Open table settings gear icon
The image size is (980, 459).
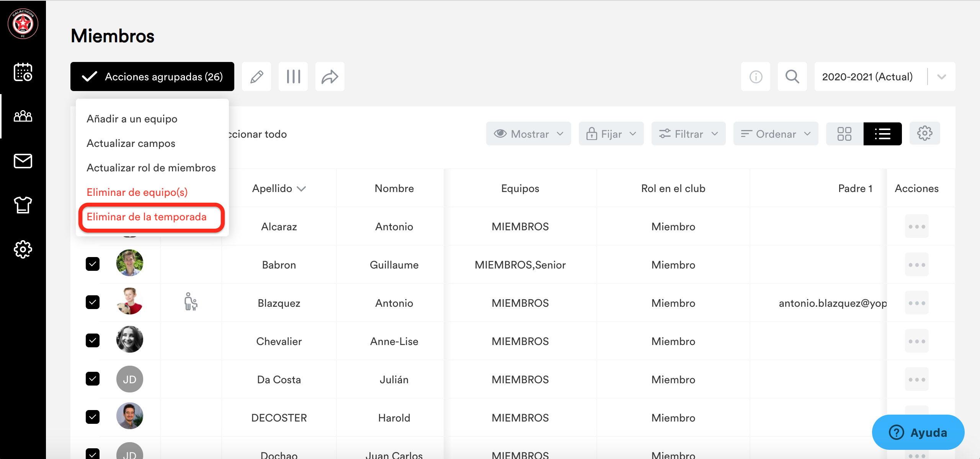(x=925, y=133)
